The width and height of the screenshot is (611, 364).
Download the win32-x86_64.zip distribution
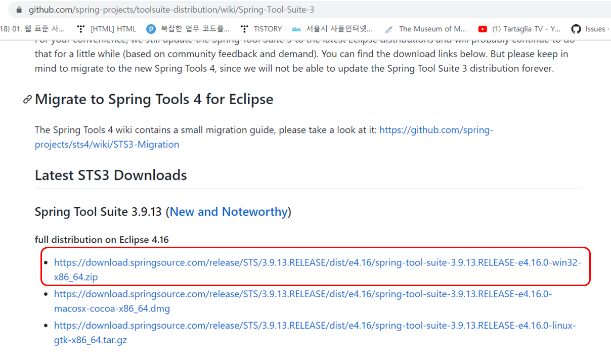click(318, 269)
